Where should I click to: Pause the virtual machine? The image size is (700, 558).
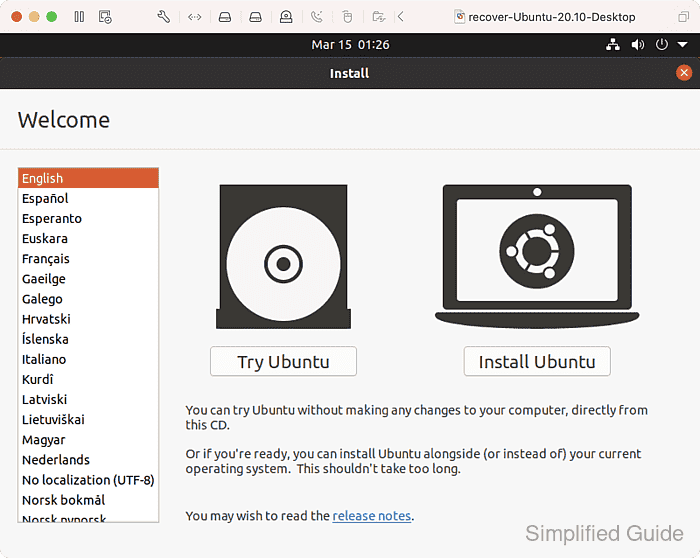79,17
